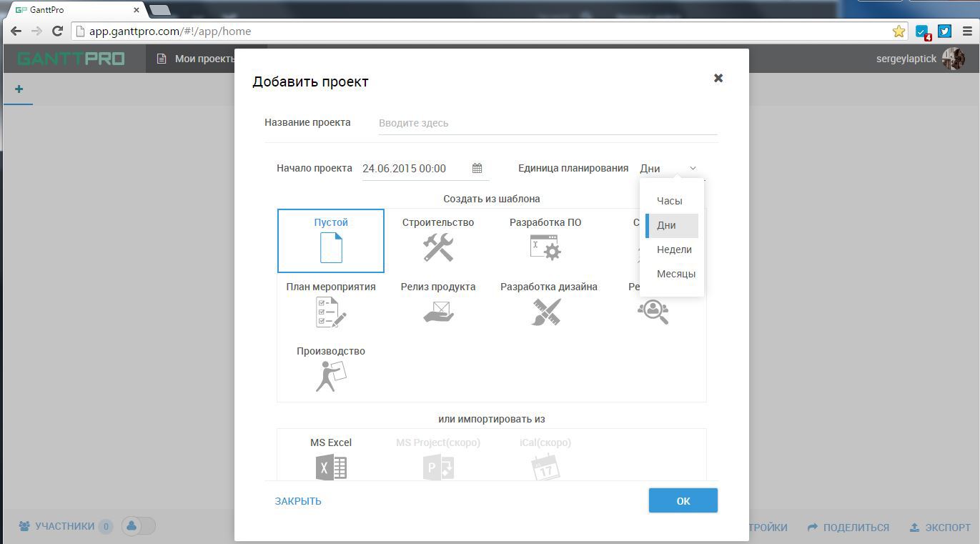Open the calendar date picker icon
This screenshot has height=544, width=980.
(477, 168)
